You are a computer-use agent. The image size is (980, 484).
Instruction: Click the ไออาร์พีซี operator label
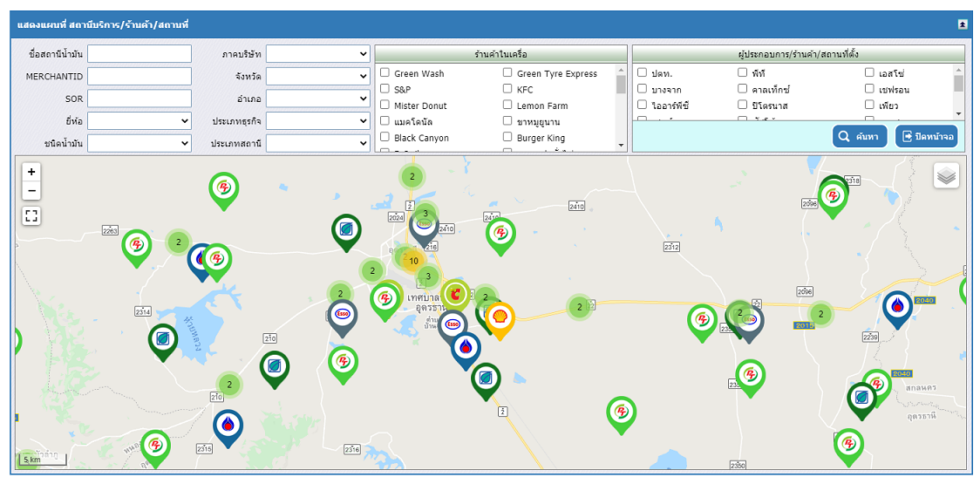point(670,106)
